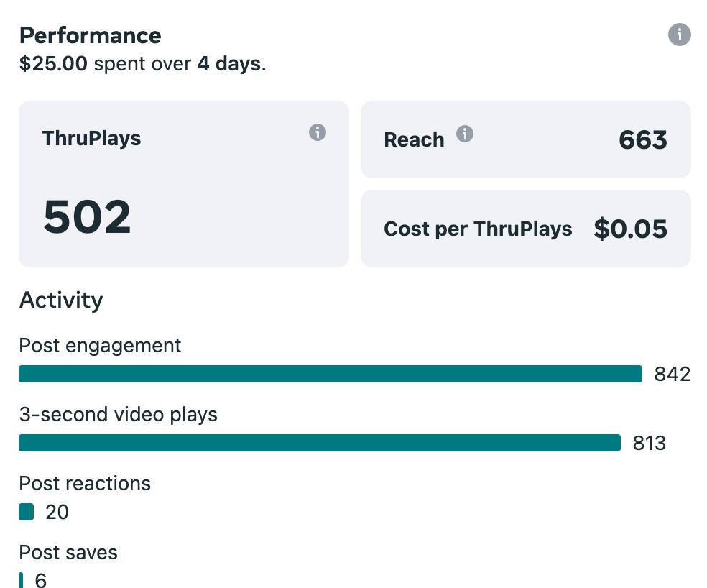The height and width of the screenshot is (588, 707).
Task: Click the Cost per ThruPlays label
Action: pos(478,229)
